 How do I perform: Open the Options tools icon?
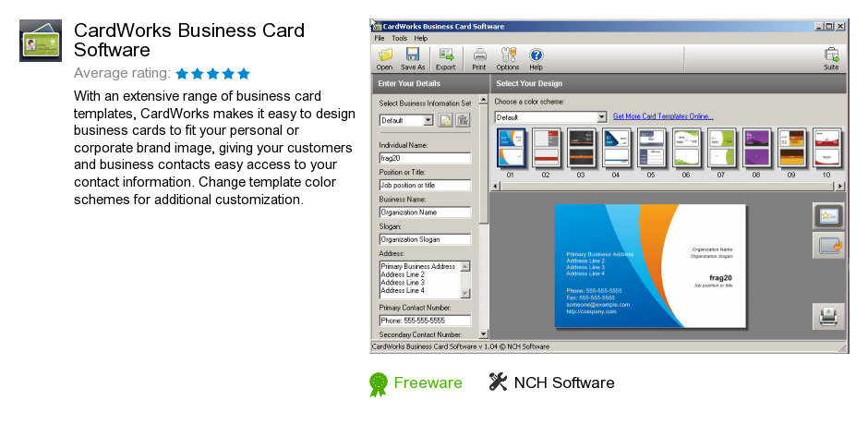(x=508, y=55)
